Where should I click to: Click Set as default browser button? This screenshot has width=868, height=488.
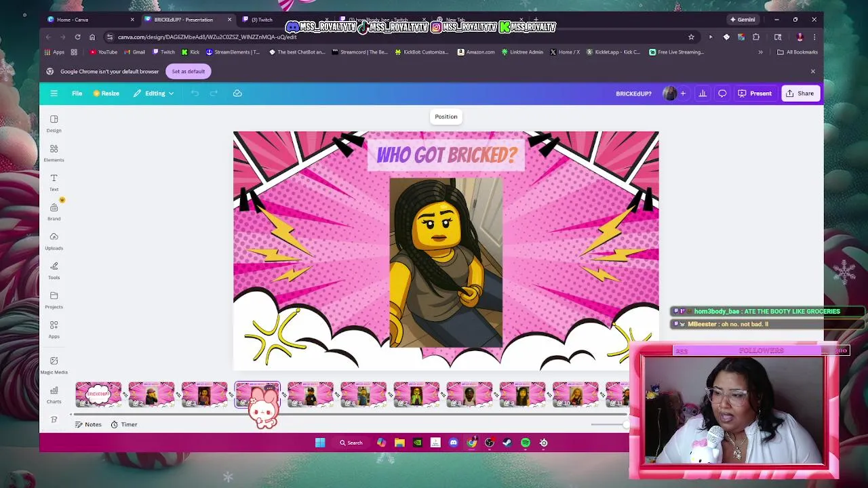pyautogui.click(x=188, y=71)
